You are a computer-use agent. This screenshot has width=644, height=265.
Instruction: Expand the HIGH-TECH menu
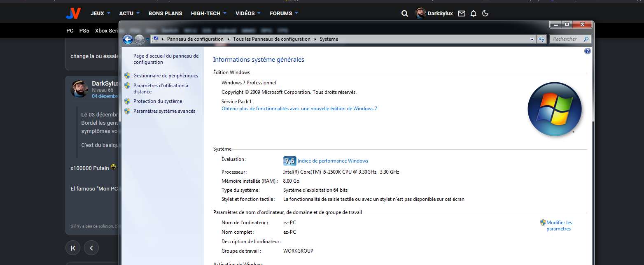(x=209, y=13)
